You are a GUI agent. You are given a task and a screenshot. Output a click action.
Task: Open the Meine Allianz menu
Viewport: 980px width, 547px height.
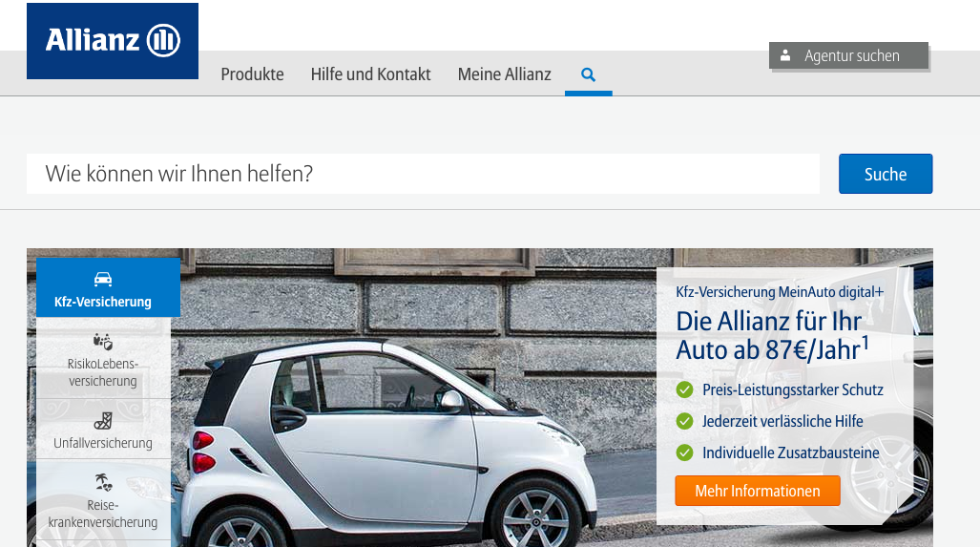click(x=505, y=74)
